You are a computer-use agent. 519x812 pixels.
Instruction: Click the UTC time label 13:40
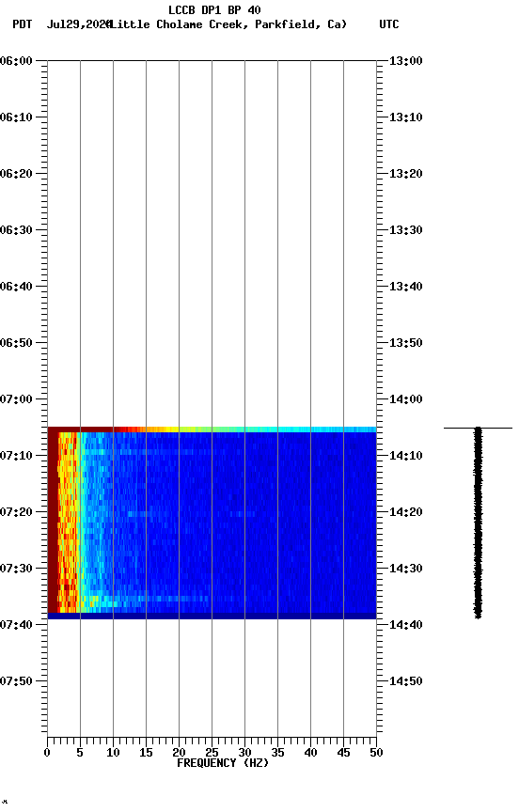click(x=406, y=287)
